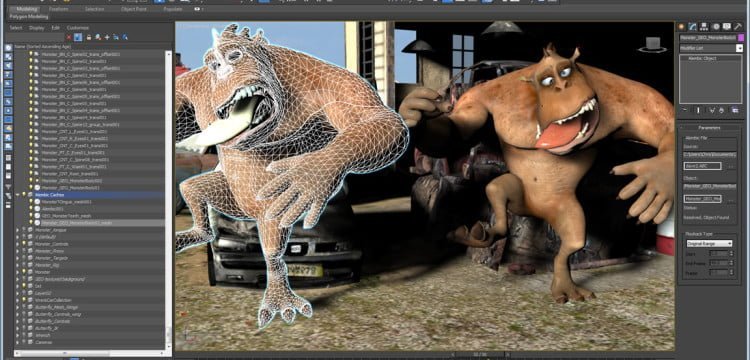Collapse the Alembic Caches layer tree

coord(18,195)
